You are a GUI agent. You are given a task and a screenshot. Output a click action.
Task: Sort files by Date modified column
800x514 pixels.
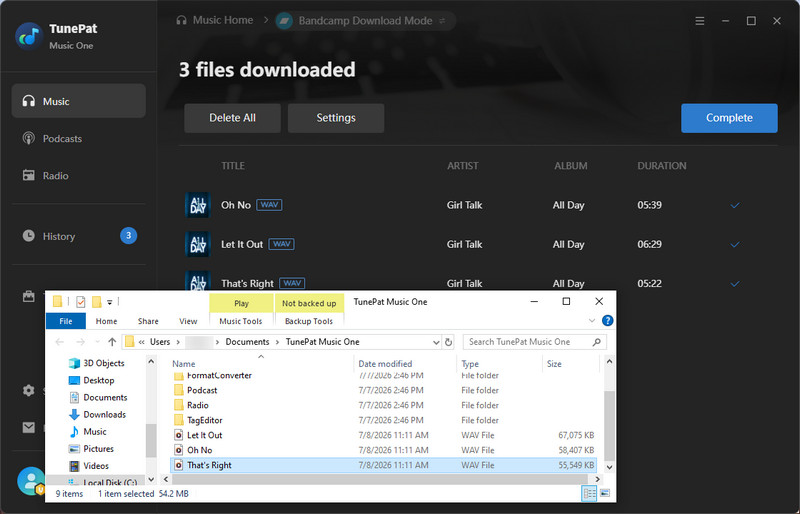point(385,364)
